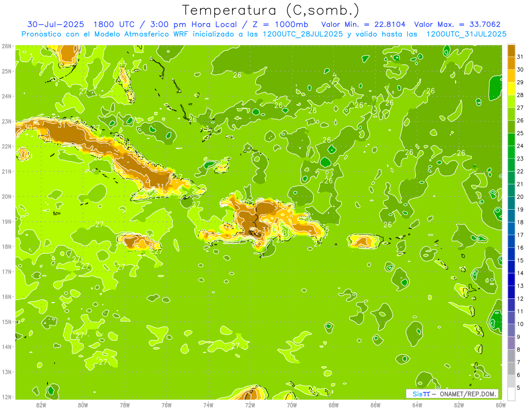This screenshot has height=411, width=532.
Task: Click the "17N" latitude axis label
Action: pos(7,272)
